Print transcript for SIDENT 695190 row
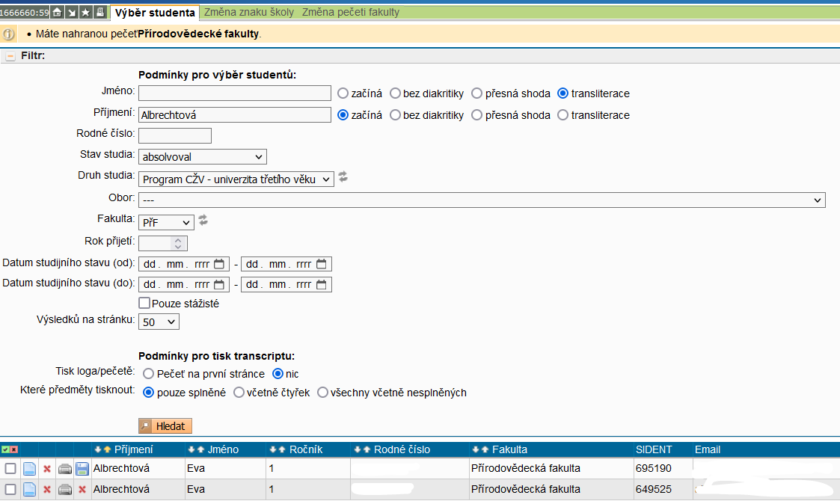Image resolution: width=840 pixels, height=504 pixels. coord(65,469)
